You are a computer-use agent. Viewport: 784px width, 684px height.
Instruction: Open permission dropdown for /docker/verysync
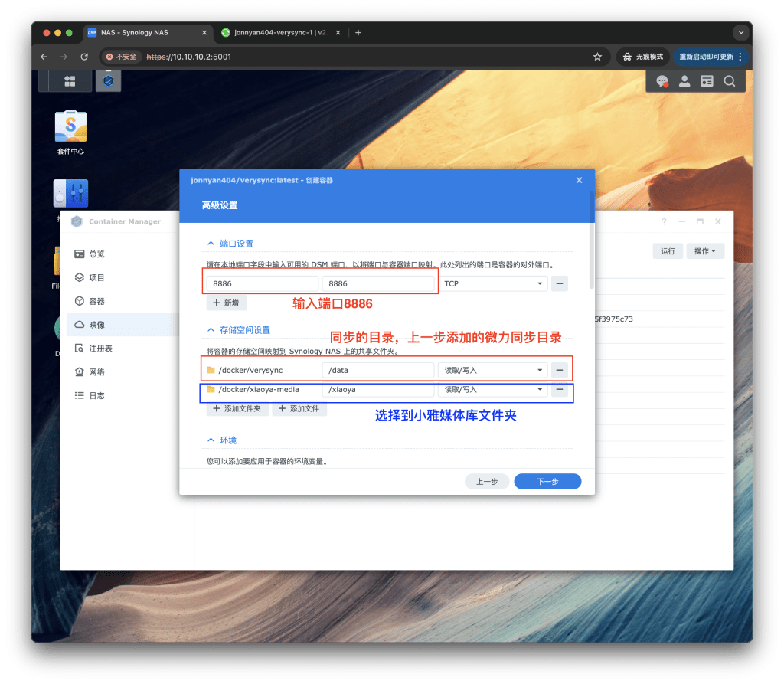493,370
